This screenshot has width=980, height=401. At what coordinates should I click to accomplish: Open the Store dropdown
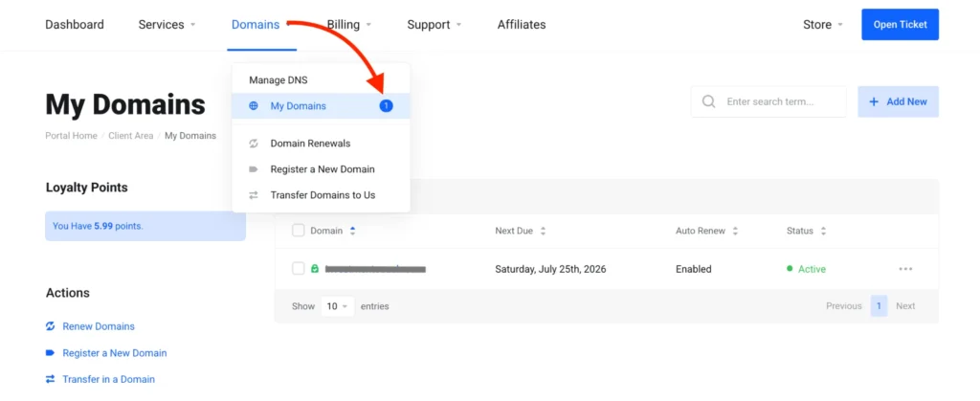click(x=823, y=25)
